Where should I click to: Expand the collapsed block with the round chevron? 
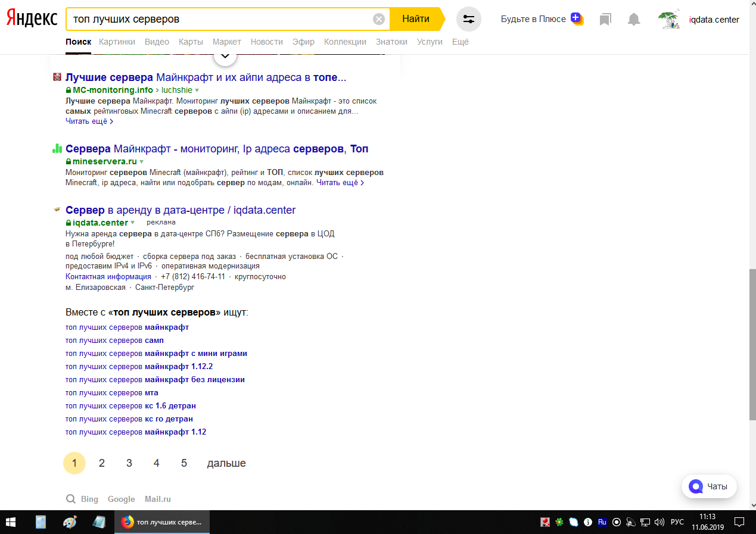pyautogui.click(x=225, y=57)
